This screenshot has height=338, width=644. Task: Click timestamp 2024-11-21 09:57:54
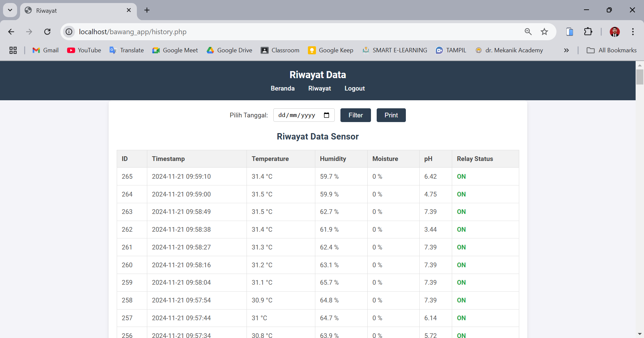(181, 300)
